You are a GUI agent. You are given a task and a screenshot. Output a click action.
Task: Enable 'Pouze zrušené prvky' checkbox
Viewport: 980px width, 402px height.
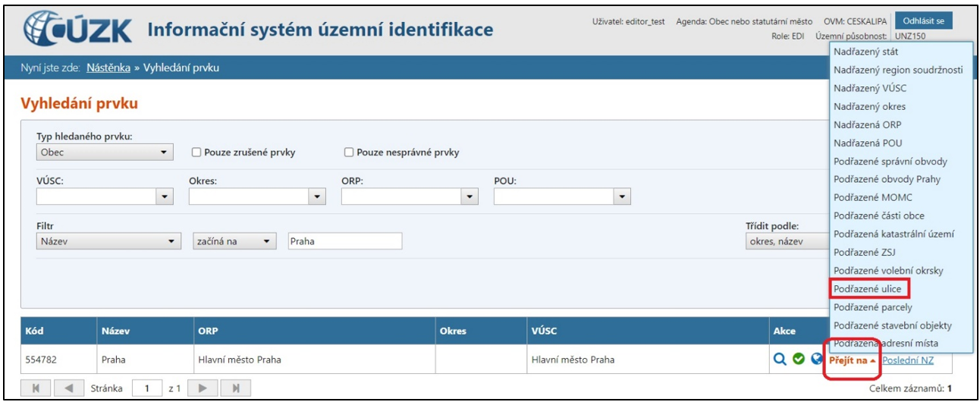(x=197, y=152)
